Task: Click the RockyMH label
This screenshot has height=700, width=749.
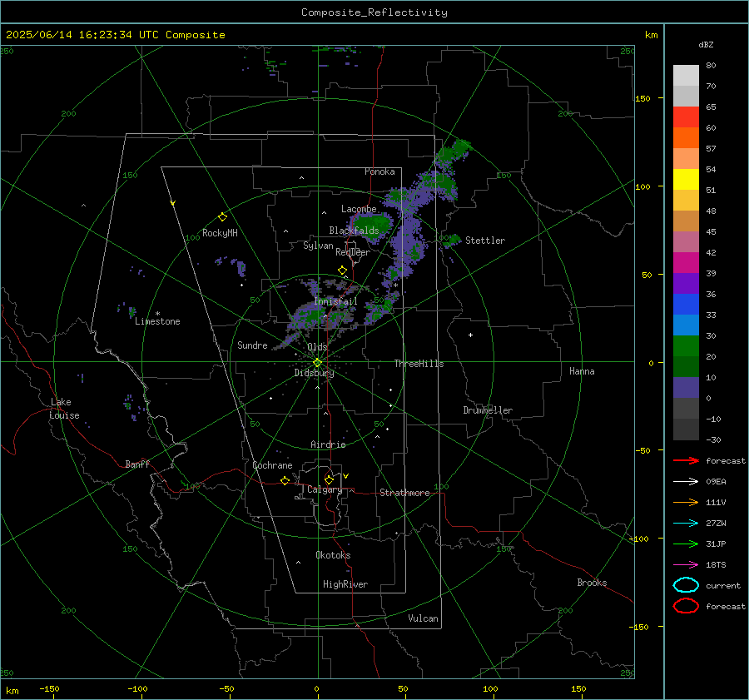Action: [x=220, y=233]
